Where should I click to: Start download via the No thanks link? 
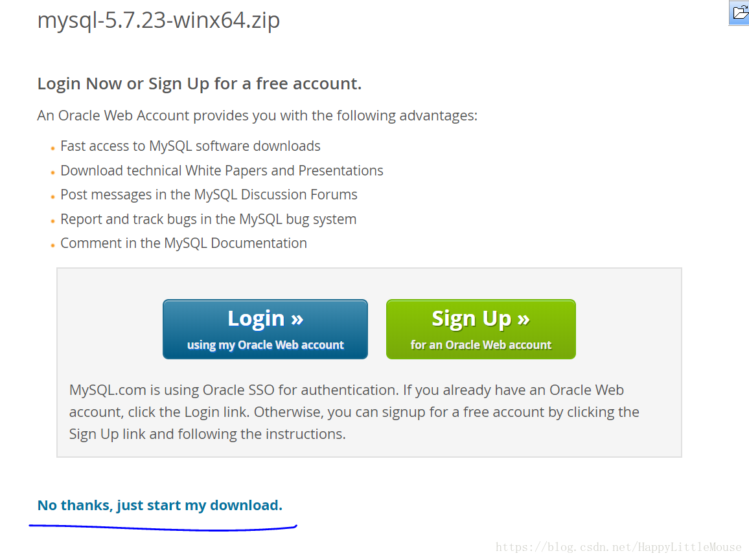[x=160, y=505]
